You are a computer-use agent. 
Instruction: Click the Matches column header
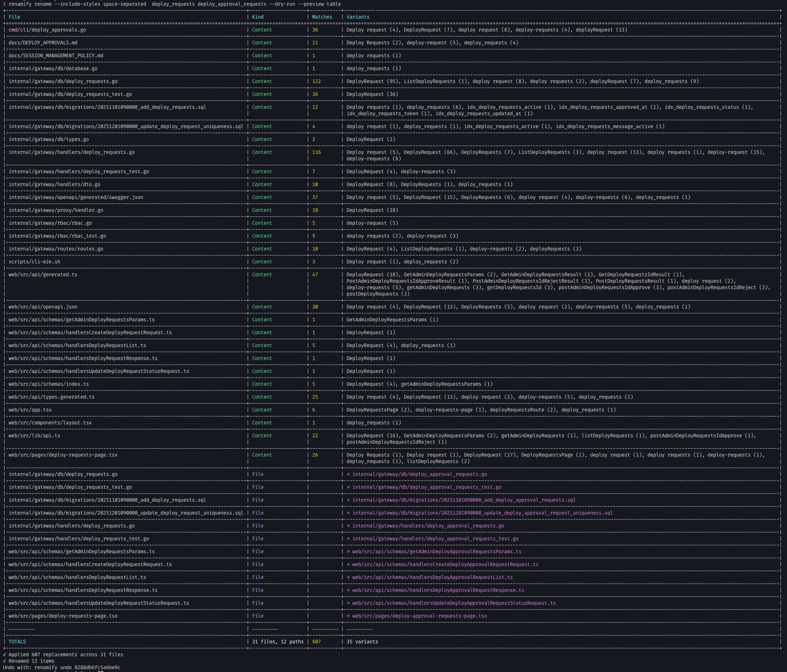pyautogui.click(x=322, y=17)
